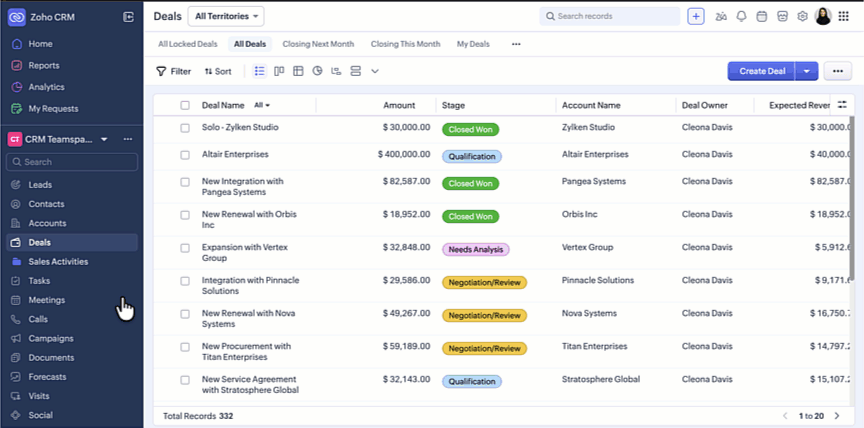The width and height of the screenshot is (864, 428).
Task: Go to the Visits module
Action: (x=39, y=397)
